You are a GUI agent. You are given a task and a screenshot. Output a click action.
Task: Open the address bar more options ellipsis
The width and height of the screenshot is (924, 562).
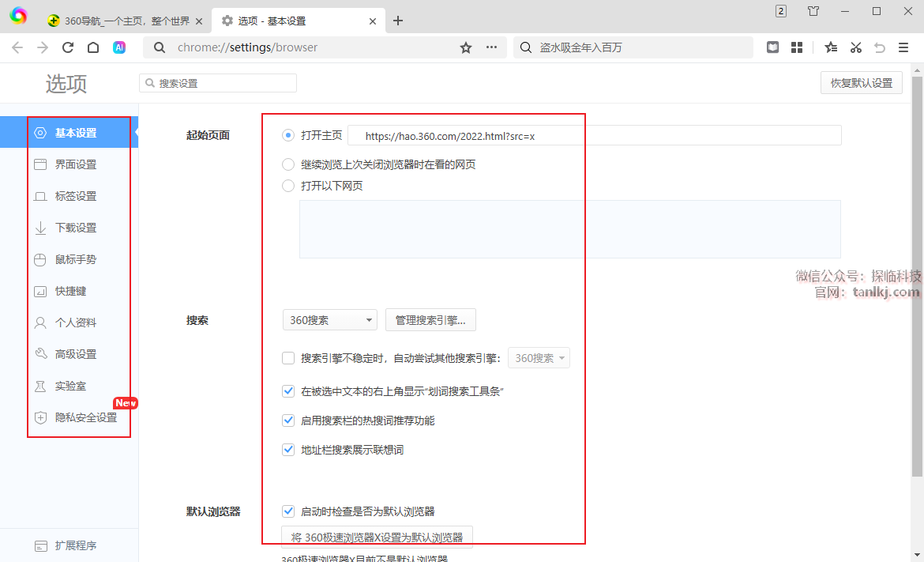pyautogui.click(x=491, y=47)
